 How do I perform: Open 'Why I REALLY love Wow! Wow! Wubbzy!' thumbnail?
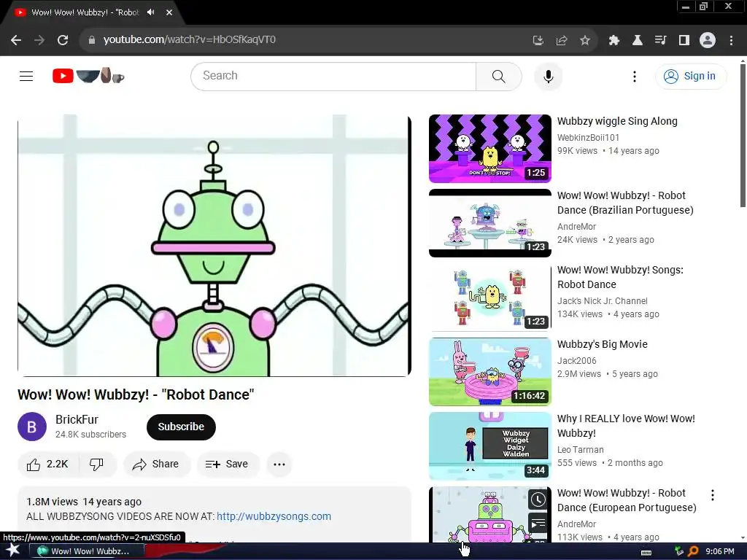click(489, 446)
